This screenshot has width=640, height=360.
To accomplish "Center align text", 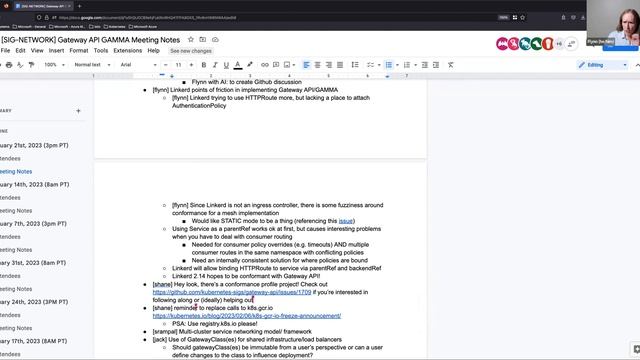I will point(317,65).
